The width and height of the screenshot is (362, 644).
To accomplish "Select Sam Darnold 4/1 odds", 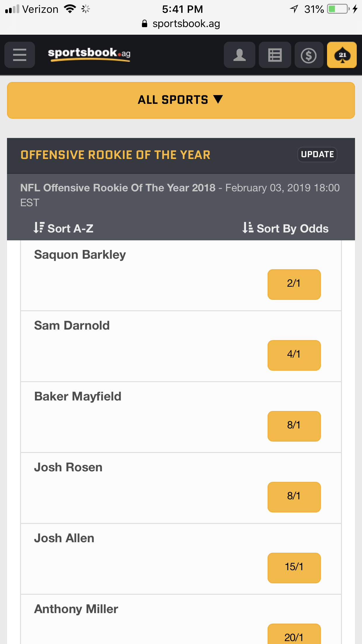I will [294, 355].
